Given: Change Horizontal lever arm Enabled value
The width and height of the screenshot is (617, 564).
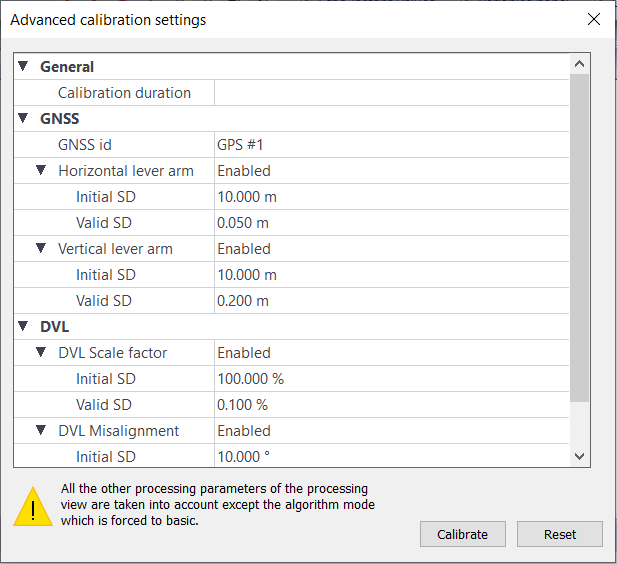Looking at the screenshot, I should [390, 171].
